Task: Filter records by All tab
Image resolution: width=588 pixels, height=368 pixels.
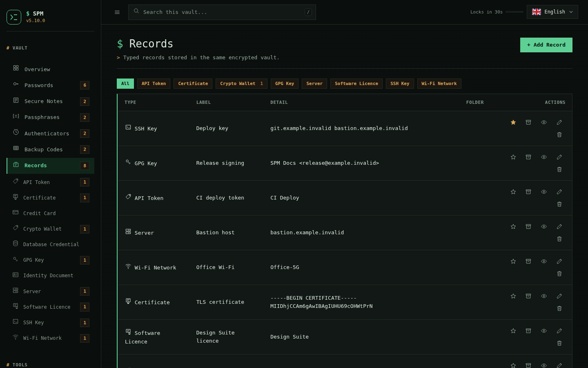Action: 125,83
